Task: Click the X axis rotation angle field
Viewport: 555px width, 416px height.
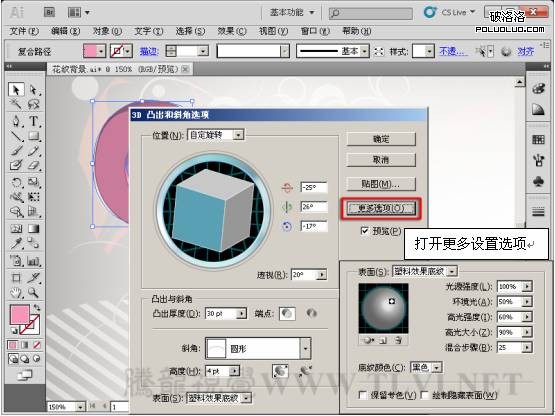Action: 314,187
